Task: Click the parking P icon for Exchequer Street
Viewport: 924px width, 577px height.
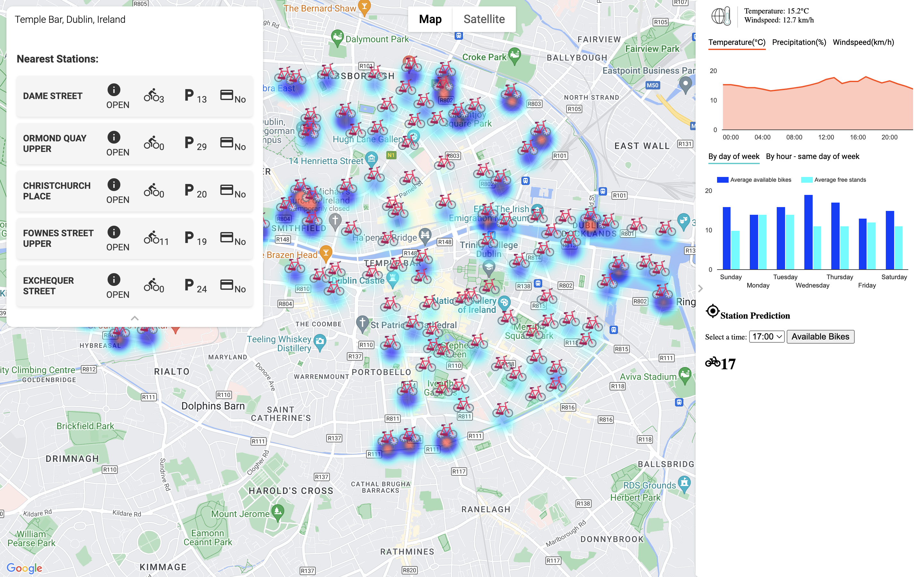Action: tap(189, 285)
